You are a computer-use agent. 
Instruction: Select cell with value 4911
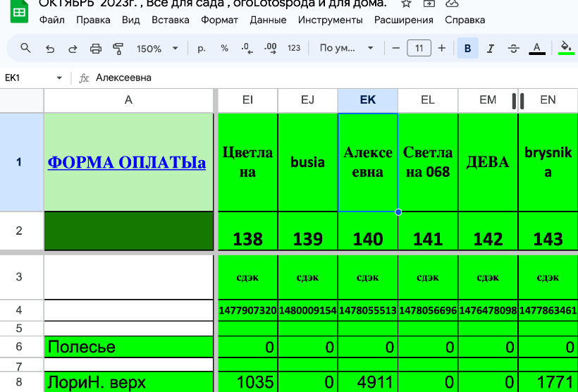coord(367,383)
